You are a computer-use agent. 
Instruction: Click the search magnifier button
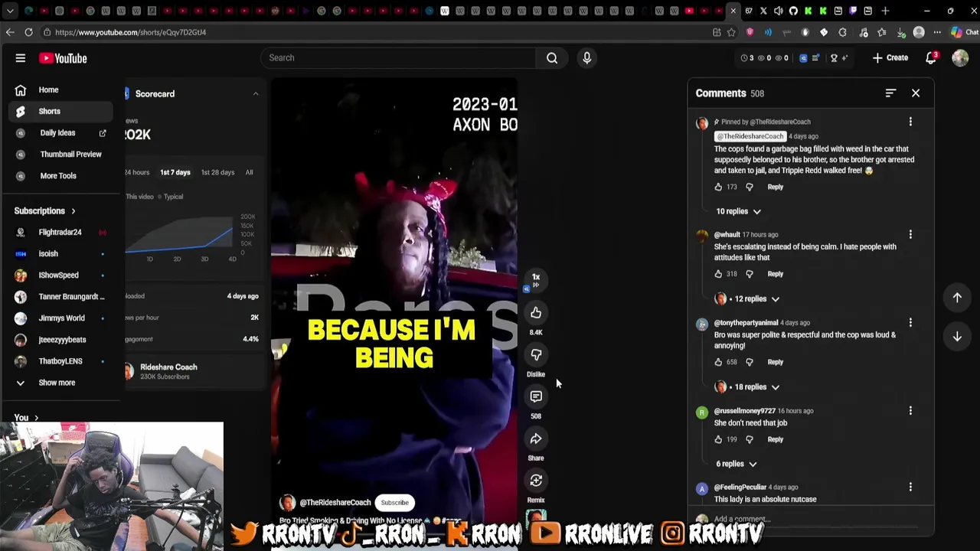(x=552, y=58)
